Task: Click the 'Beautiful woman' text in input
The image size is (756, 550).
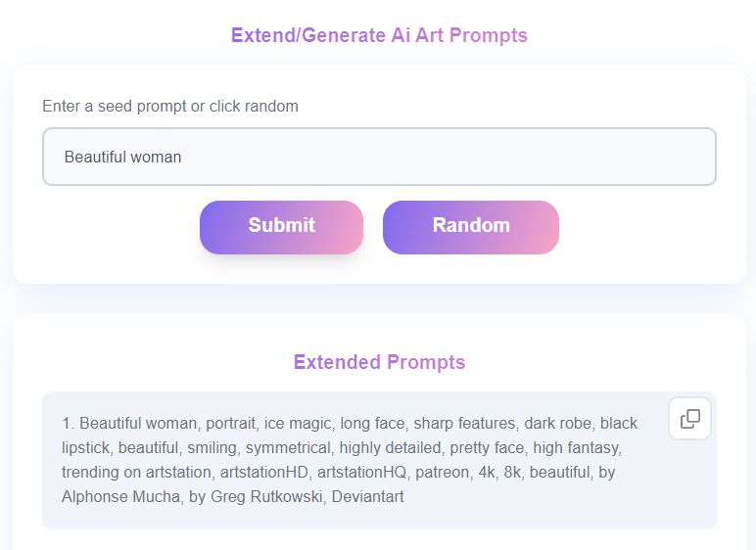Action: coord(122,157)
